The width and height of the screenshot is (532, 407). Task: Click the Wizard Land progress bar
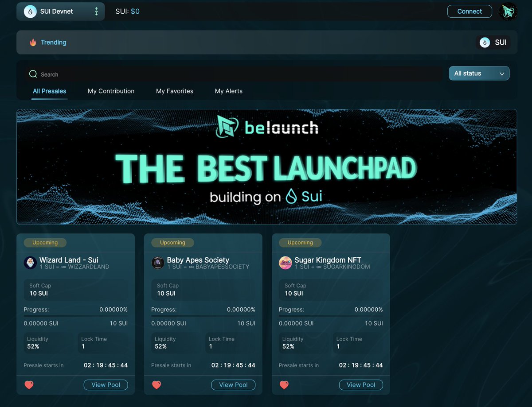(75, 316)
